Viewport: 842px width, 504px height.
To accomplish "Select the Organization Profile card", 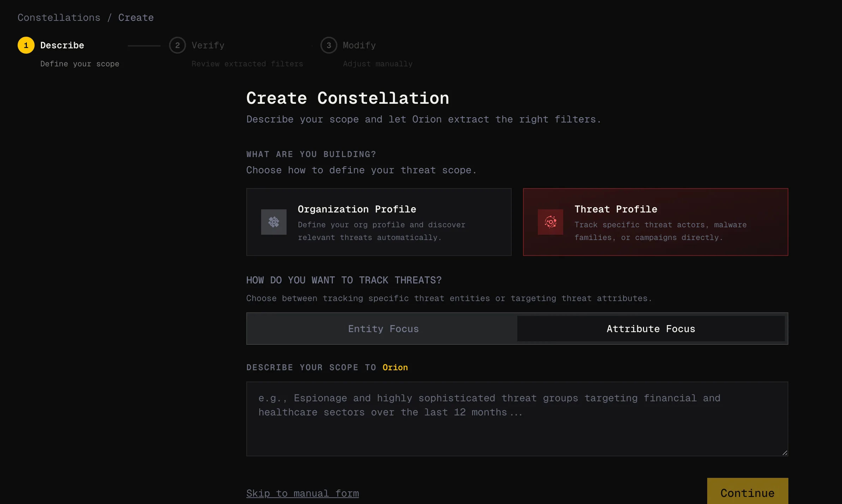I will (x=379, y=222).
